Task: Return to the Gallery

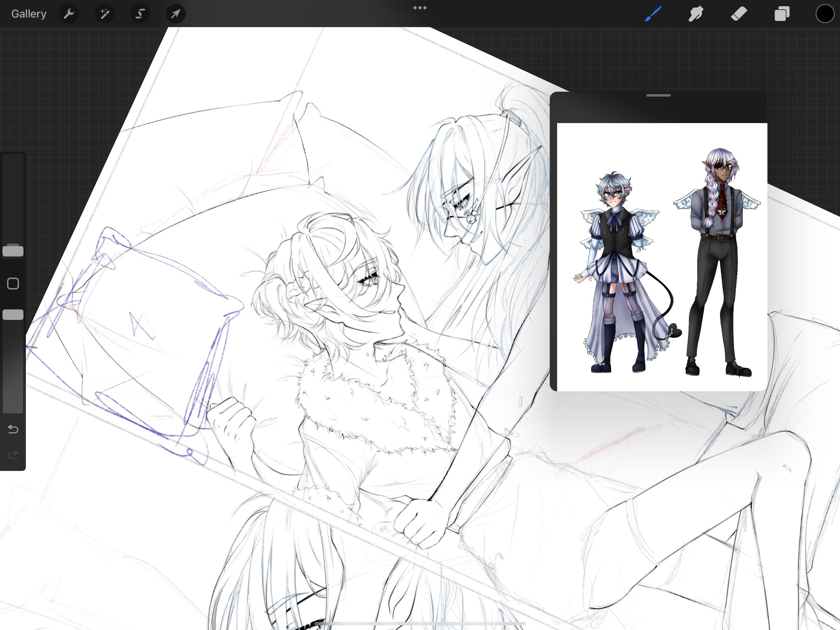Action: (29, 14)
